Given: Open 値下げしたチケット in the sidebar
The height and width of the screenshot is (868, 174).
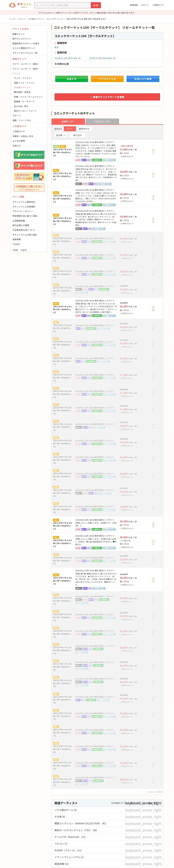Looking at the screenshot, I should [22, 39].
